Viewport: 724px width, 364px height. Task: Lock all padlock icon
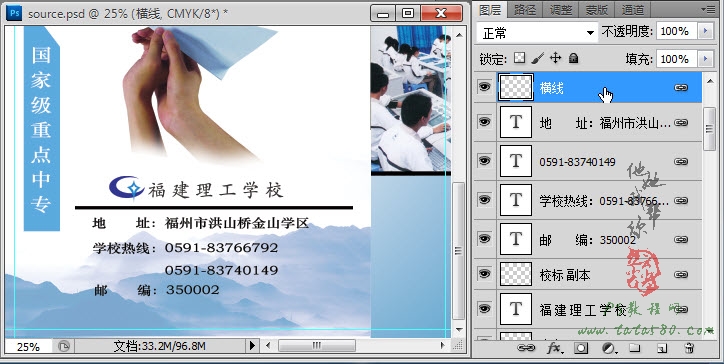click(573, 58)
